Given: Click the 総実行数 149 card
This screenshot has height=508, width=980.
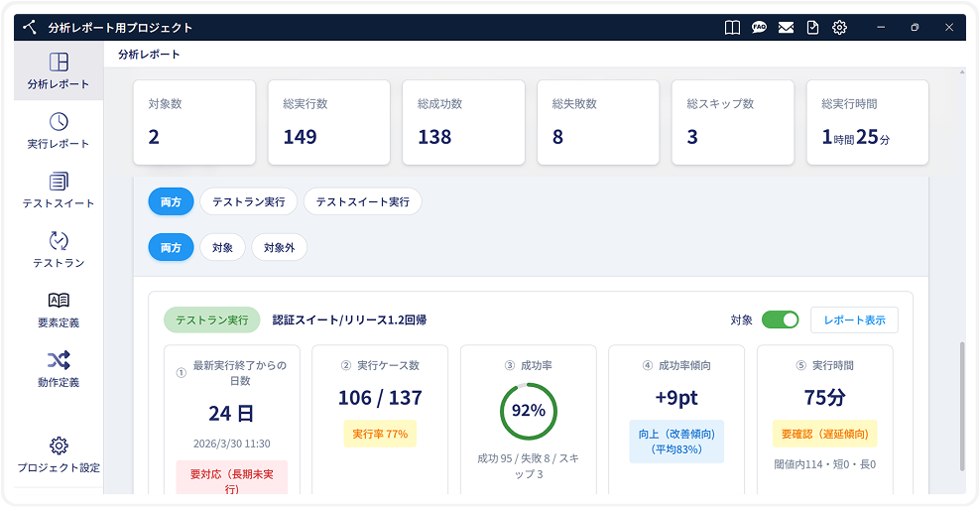Looking at the screenshot, I should pos(328,122).
